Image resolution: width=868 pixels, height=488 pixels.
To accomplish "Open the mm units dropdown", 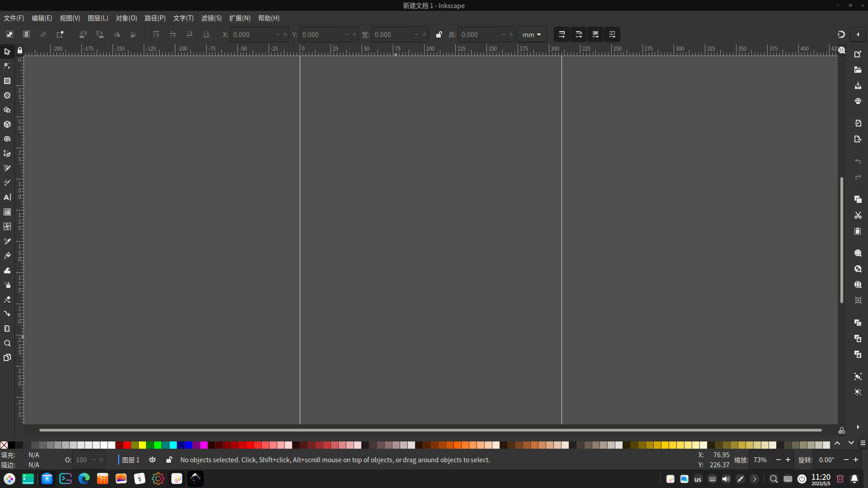I will pyautogui.click(x=532, y=35).
